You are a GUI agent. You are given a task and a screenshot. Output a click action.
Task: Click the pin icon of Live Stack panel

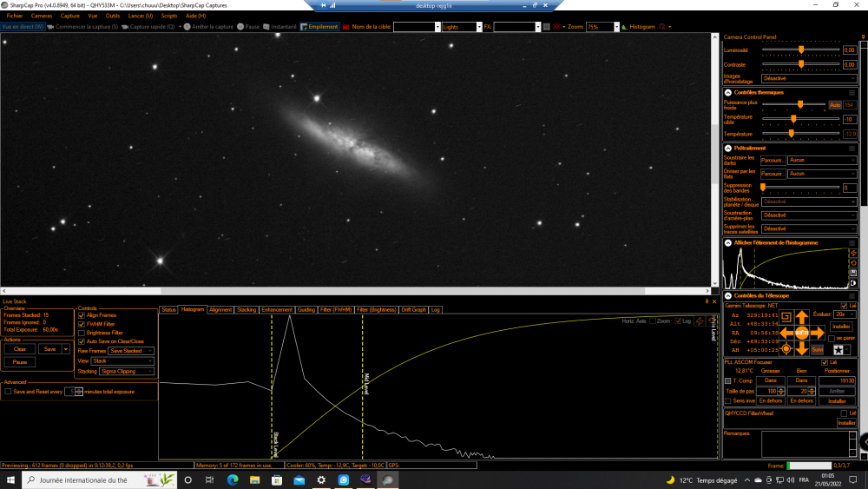coord(707,301)
